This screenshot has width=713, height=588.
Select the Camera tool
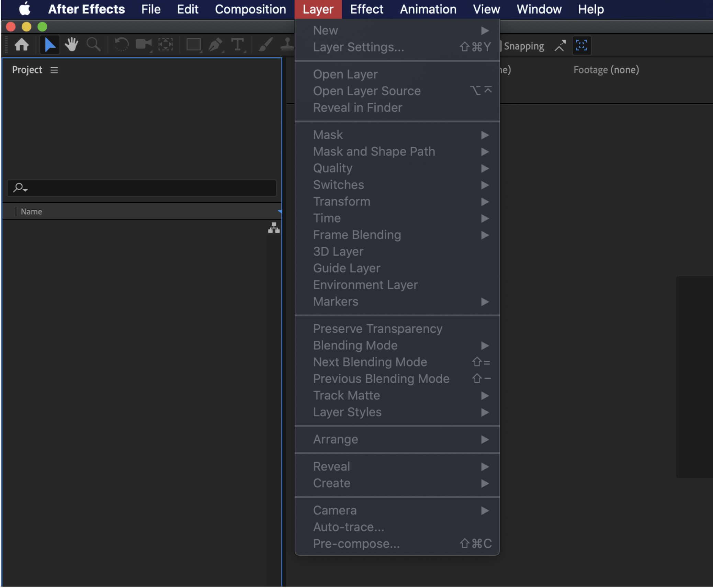144,45
